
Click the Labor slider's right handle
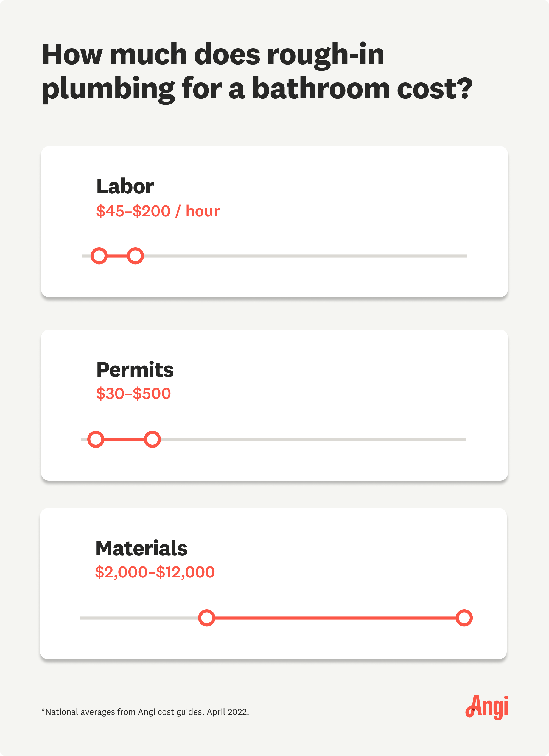point(135,256)
